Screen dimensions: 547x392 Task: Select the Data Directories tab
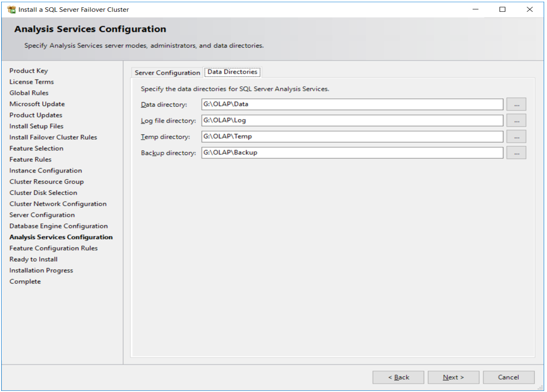tap(233, 72)
